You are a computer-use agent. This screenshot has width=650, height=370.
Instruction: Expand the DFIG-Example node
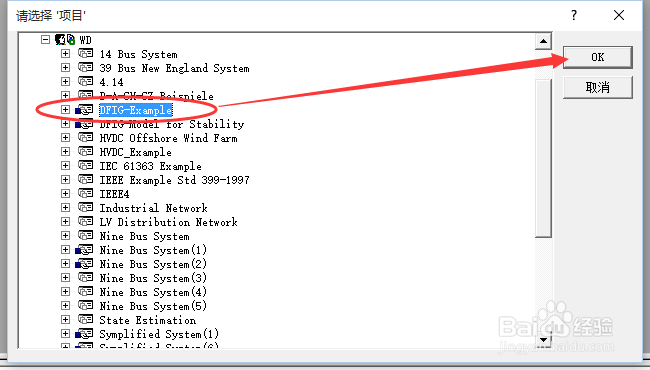click(65, 109)
